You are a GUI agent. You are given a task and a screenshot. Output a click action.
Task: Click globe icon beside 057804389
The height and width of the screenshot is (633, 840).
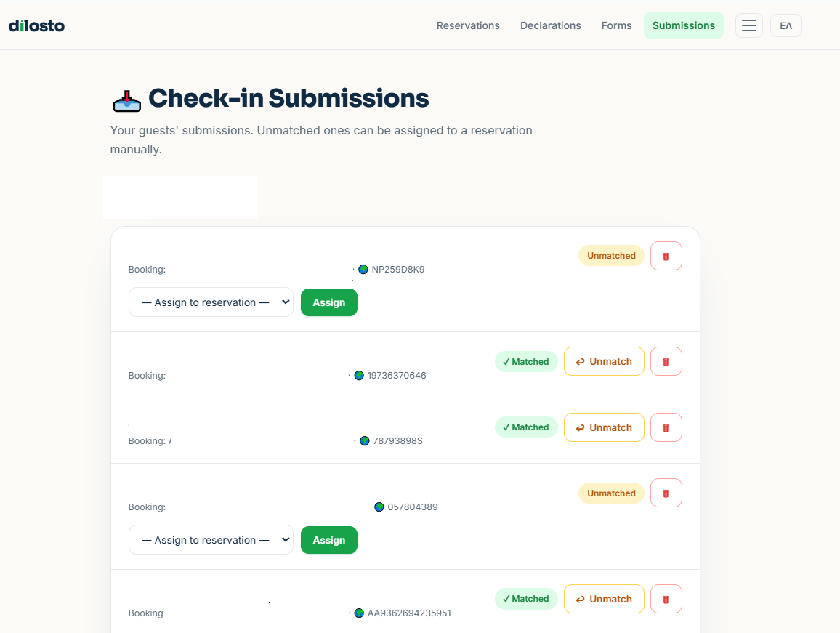379,507
